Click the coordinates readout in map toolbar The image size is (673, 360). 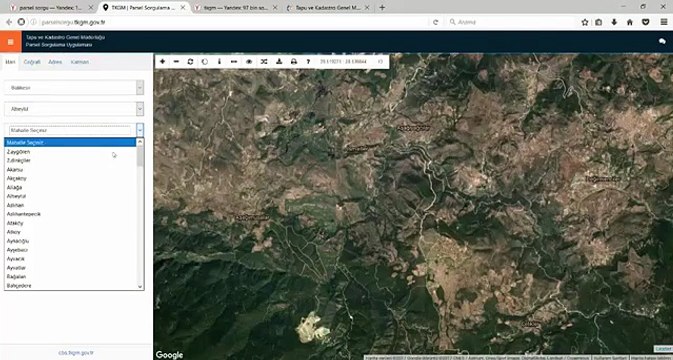click(343, 62)
